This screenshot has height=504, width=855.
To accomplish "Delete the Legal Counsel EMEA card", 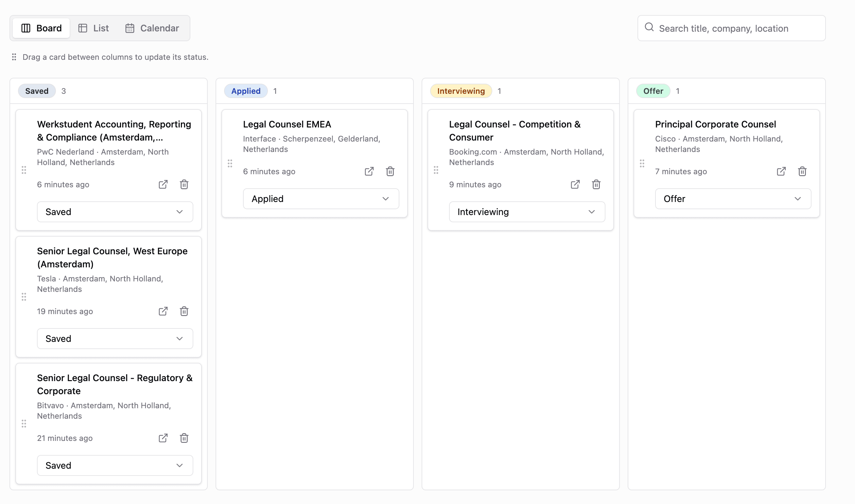I will [x=390, y=171].
